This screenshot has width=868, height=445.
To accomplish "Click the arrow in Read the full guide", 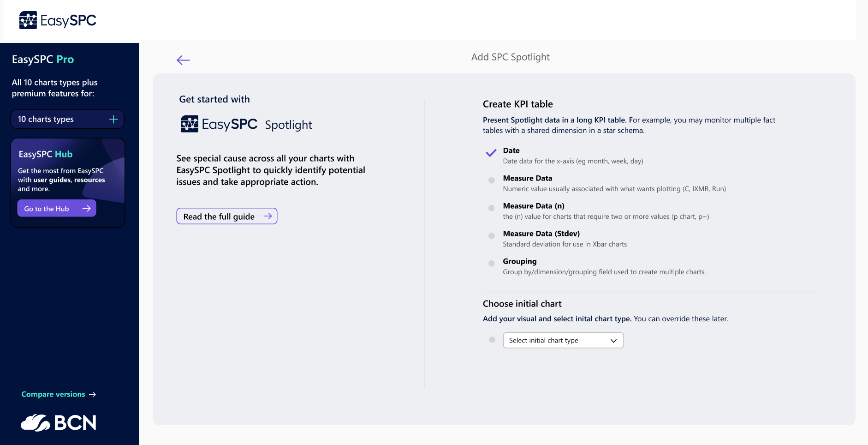I will tap(268, 216).
